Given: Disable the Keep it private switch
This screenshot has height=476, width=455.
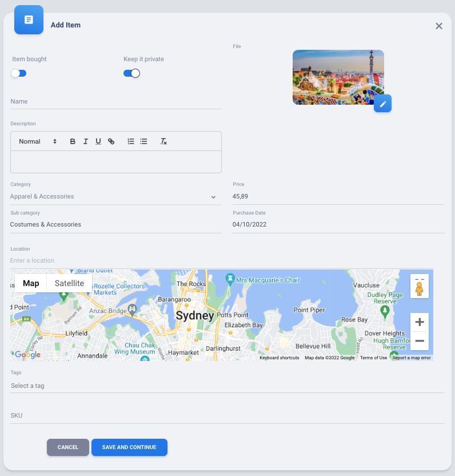Looking at the screenshot, I should point(131,73).
